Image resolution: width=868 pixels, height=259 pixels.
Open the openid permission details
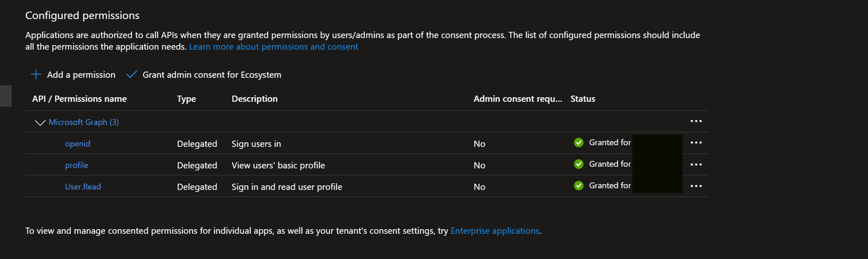pos(77,144)
